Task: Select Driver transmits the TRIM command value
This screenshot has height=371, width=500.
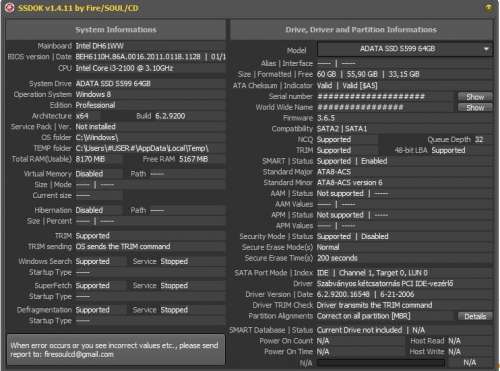Action: coord(374,305)
